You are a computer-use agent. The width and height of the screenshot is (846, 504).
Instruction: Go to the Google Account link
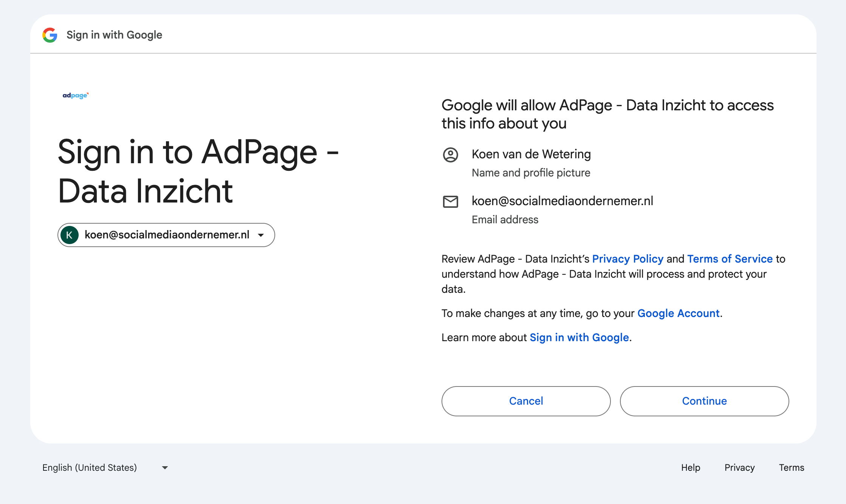click(x=678, y=313)
